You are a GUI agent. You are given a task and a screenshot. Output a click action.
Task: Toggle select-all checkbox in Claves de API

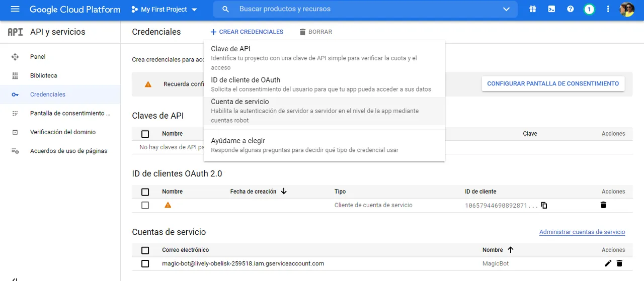(x=145, y=134)
